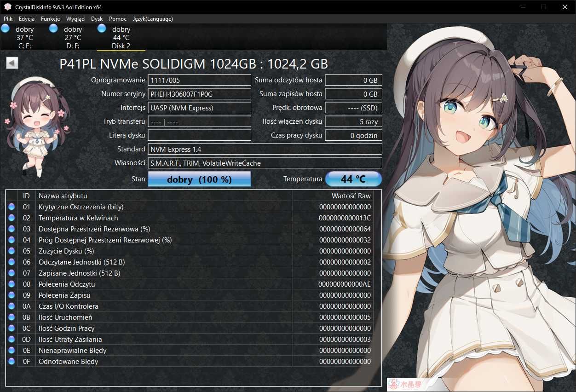576x392 pixels.
Task: Click the 'dobry (100 %)' health status button
Action: pyautogui.click(x=199, y=179)
